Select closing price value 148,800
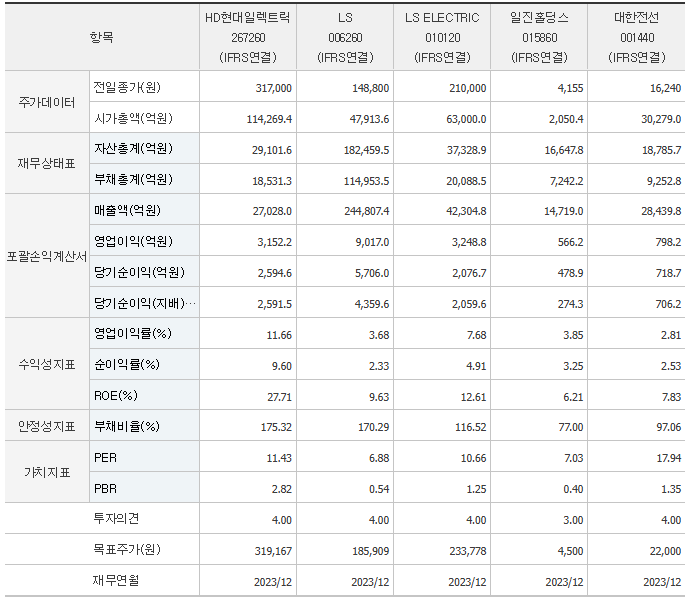Screen dimensions: 685x598 370,88
